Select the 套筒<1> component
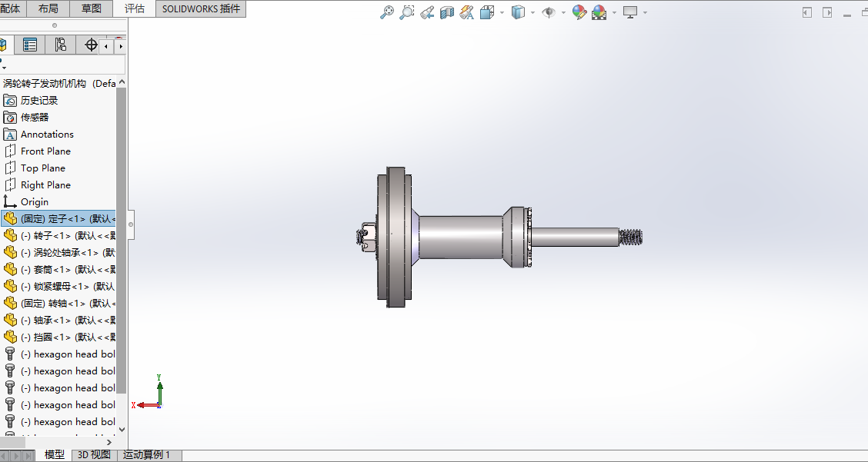The height and width of the screenshot is (462, 868). click(58, 270)
